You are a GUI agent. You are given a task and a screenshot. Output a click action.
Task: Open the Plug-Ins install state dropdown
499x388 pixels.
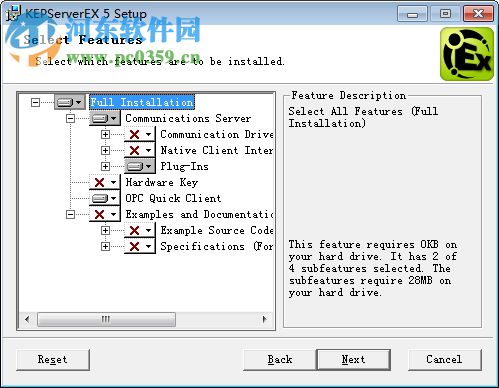pyautogui.click(x=140, y=166)
